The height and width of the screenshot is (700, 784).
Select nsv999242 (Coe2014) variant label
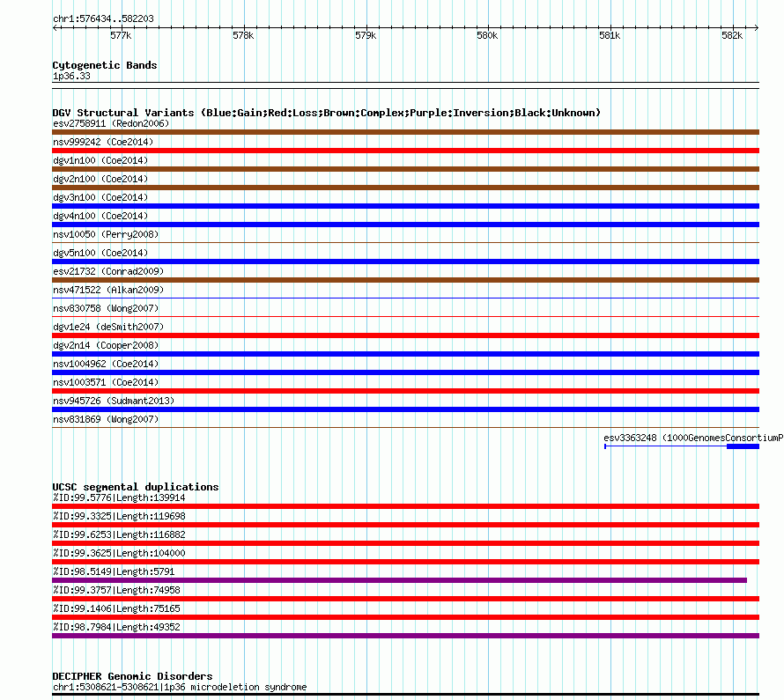click(103, 142)
